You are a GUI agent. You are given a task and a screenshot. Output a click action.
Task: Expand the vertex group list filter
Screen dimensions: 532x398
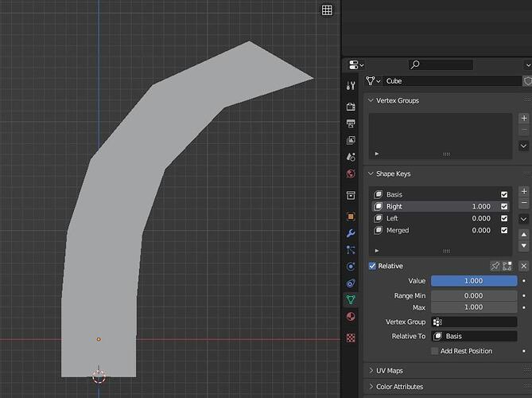click(x=377, y=154)
